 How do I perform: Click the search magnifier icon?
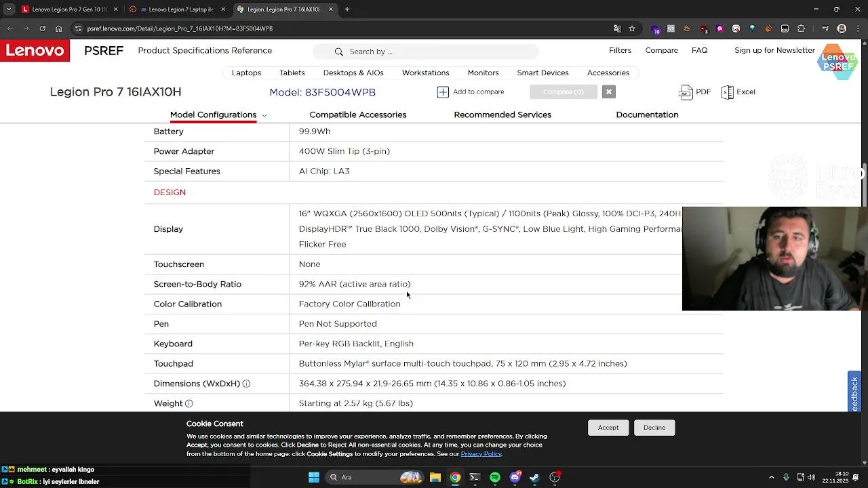tap(338, 52)
